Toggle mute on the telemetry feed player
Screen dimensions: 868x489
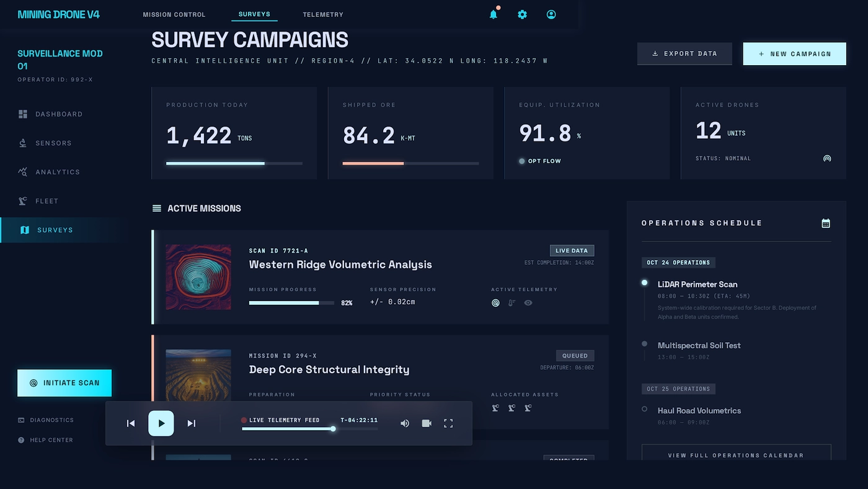click(405, 423)
